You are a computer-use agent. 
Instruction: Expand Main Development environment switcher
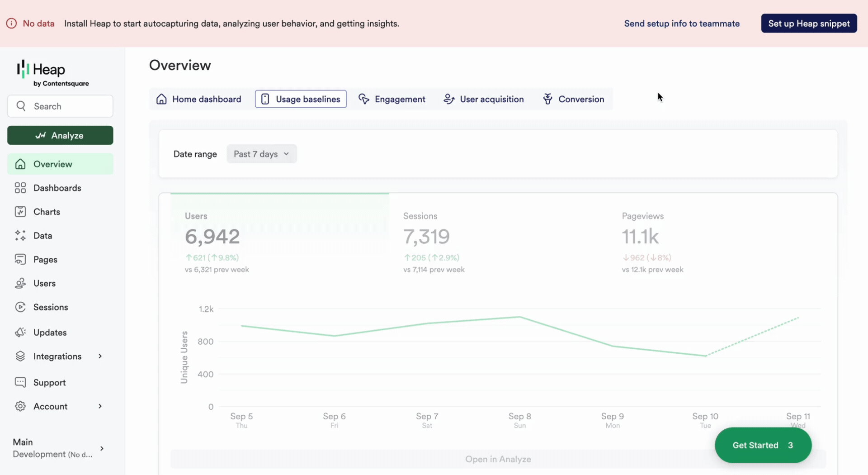pos(102,448)
